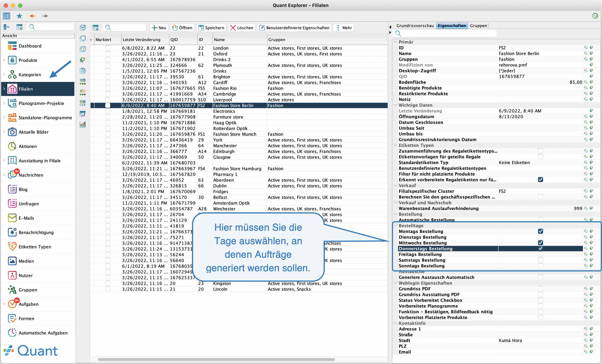Toggle the sidebar panel icon in top toolbar

click(6, 16)
